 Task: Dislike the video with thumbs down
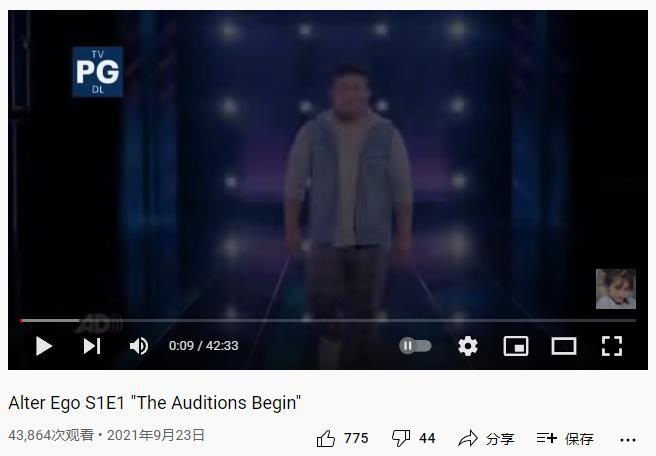click(400, 438)
